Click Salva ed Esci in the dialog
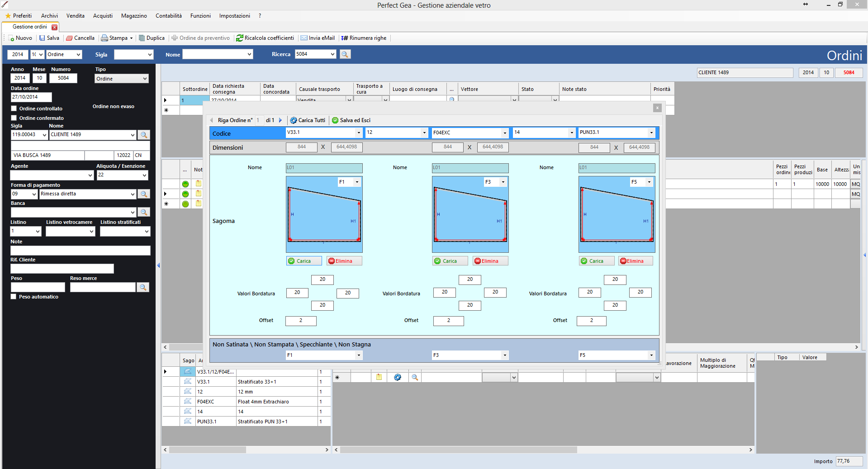This screenshot has width=868, height=469. click(x=351, y=120)
